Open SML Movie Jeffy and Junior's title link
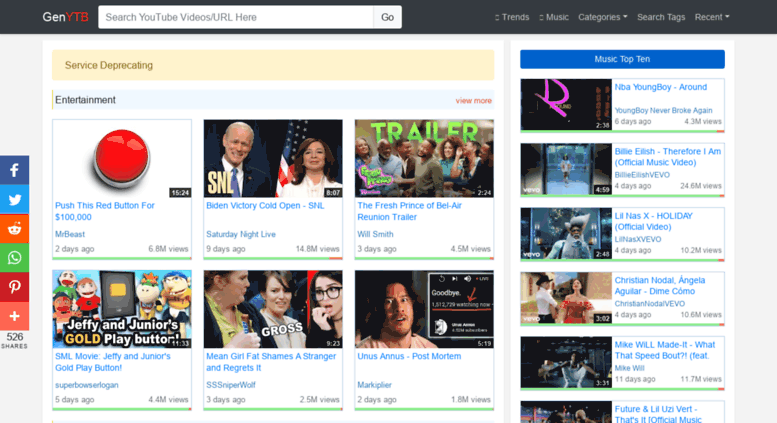This screenshot has width=777, height=423. point(112,362)
